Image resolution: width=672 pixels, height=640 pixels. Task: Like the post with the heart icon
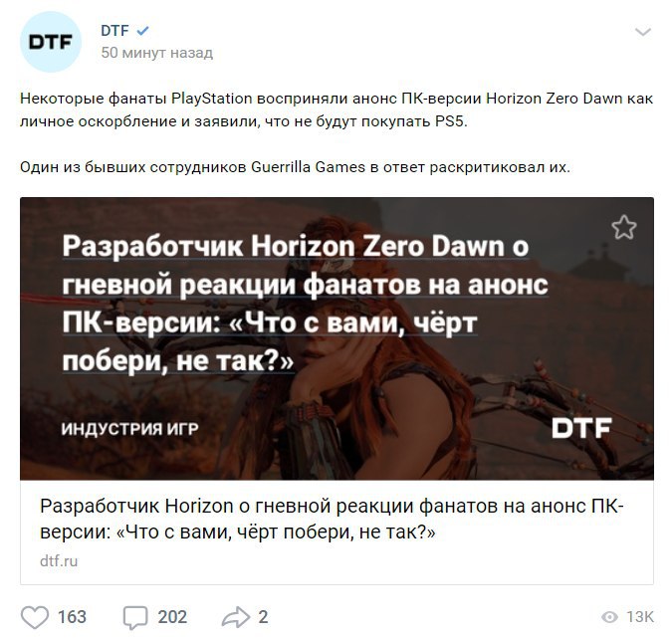[35, 617]
